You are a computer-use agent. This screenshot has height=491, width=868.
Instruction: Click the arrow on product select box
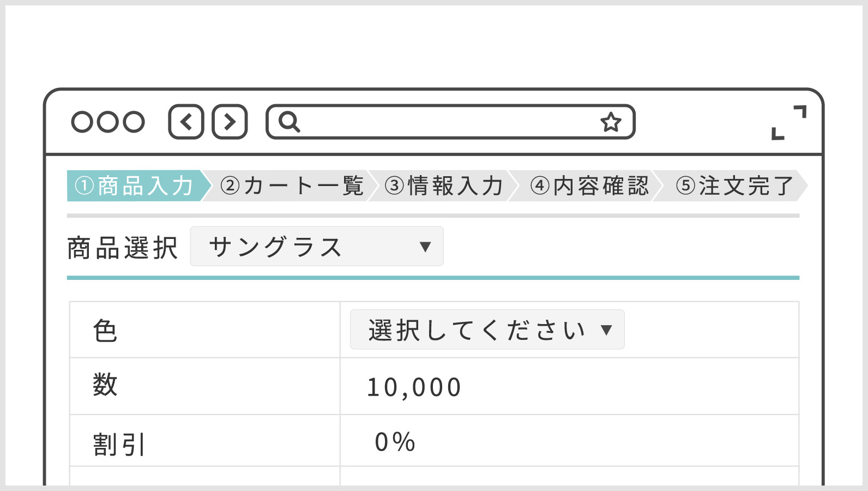click(425, 247)
